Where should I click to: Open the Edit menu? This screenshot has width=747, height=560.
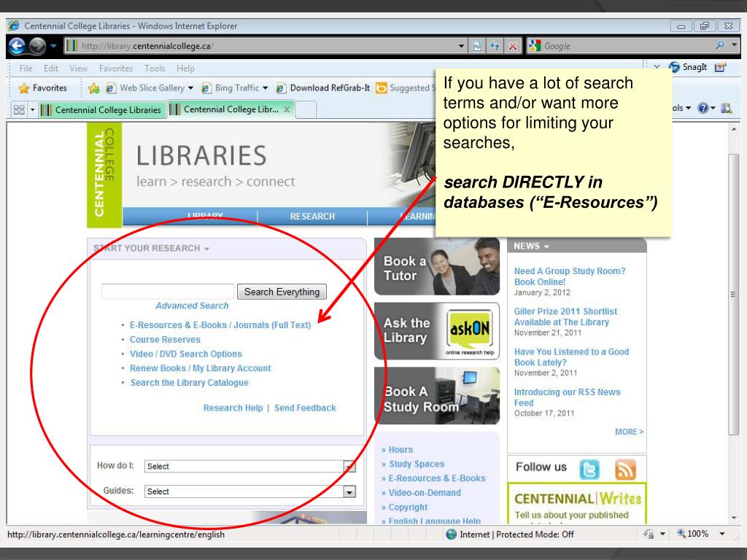click(x=50, y=68)
